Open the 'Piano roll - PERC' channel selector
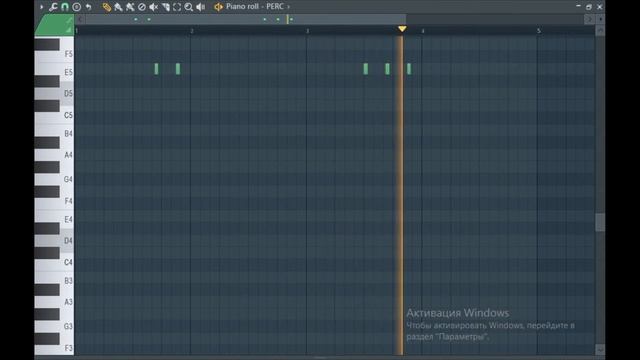 pyautogui.click(x=255, y=7)
